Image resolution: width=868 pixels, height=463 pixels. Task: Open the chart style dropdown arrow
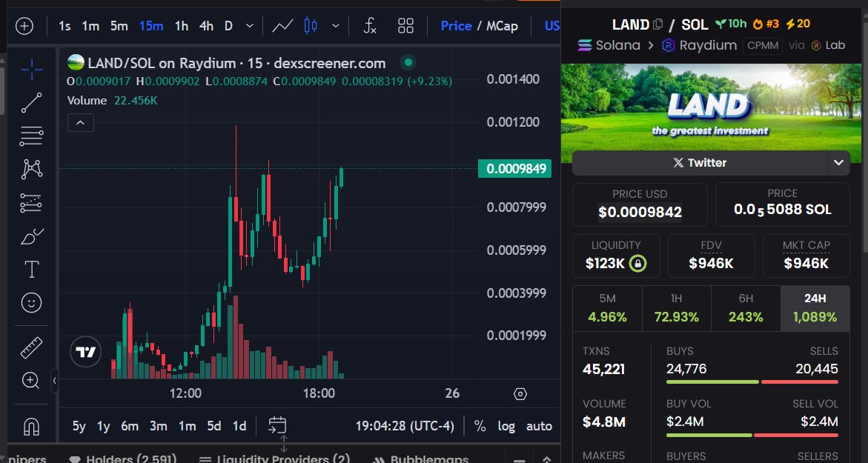point(336,26)
